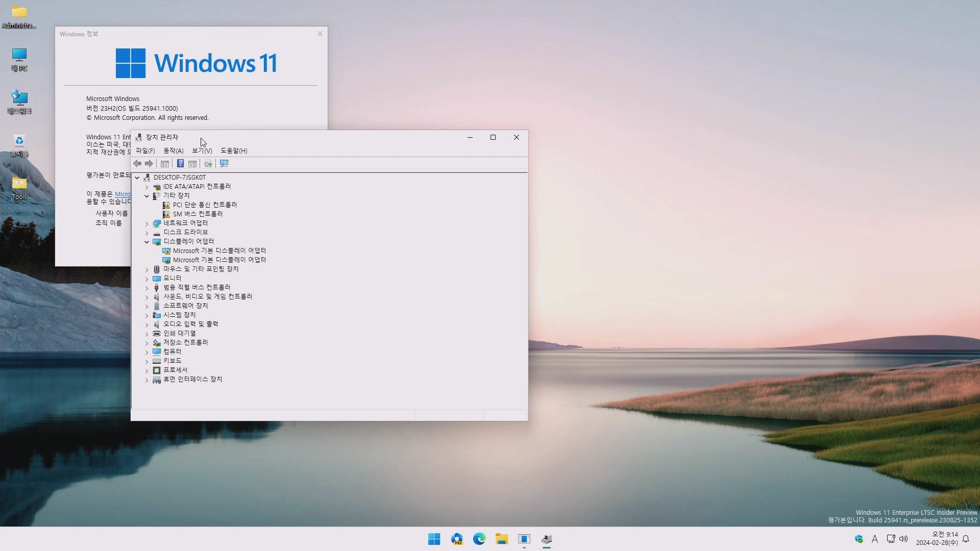Open the Start menu from taskbar
This screenshot has height=551, width=980.
point(434,539)
